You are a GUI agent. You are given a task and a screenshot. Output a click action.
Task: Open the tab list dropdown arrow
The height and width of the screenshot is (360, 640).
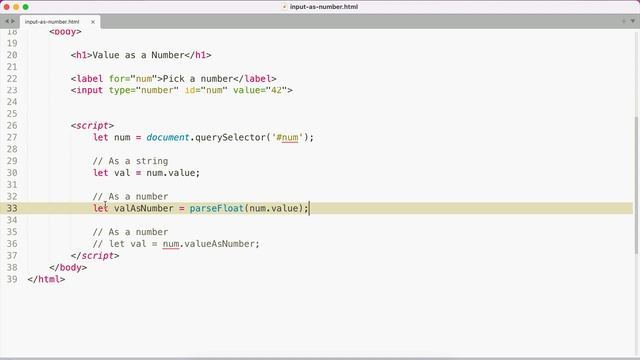pyautogui.click(x=633, y=21)
